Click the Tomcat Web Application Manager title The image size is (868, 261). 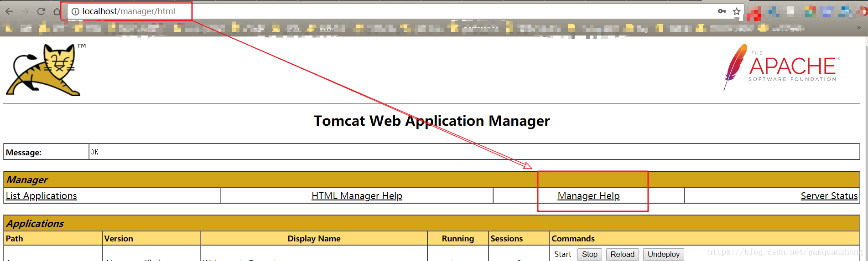431,121
